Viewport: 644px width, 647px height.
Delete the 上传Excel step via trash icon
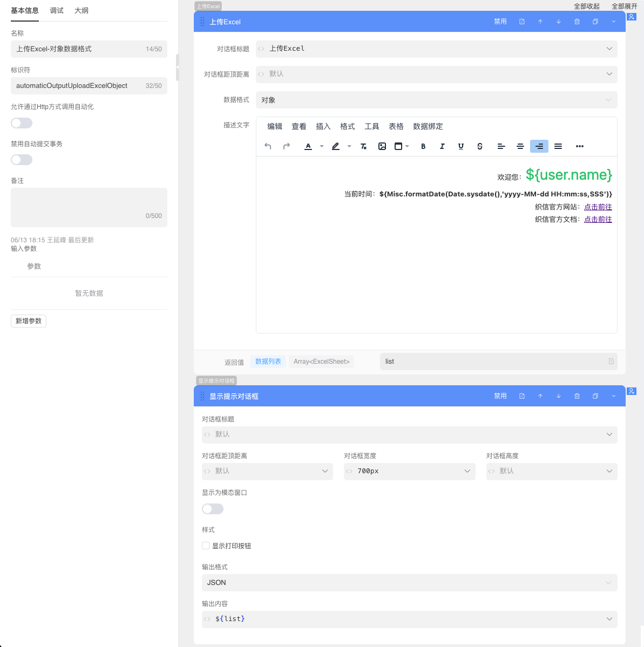[577, 22]
